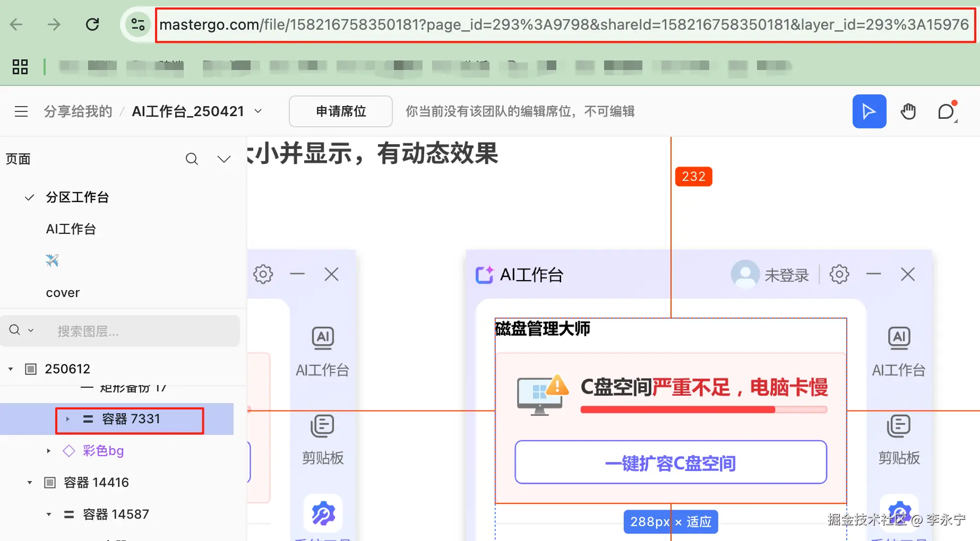Click the 申请席位 button

click(341, 111)
